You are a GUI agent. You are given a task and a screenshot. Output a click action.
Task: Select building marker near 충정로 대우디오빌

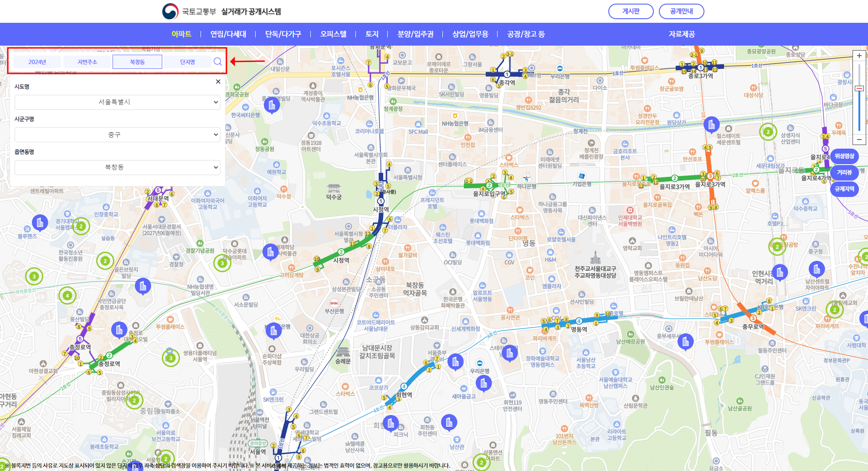[119, 330]
